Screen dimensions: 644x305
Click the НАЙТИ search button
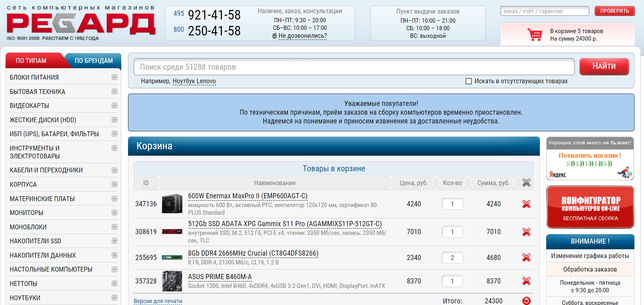coord(604,66)
